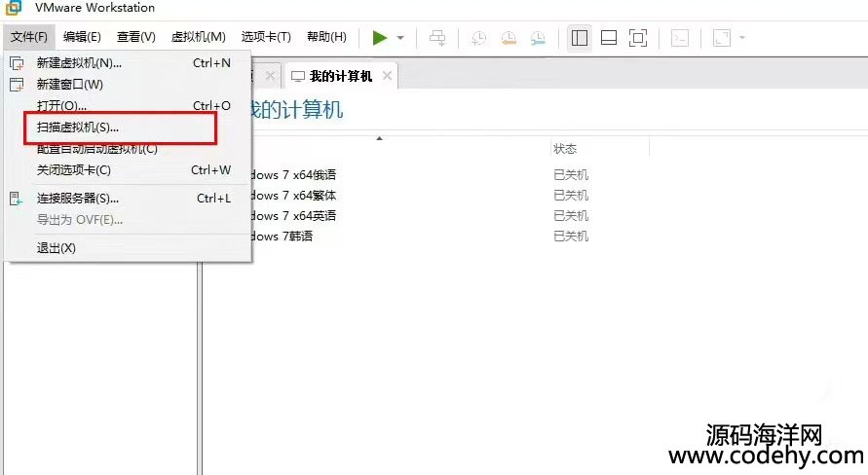Select 退出(X) menu entry
The width and height of the screenshot is (868, 475).
tap(128, 248)
